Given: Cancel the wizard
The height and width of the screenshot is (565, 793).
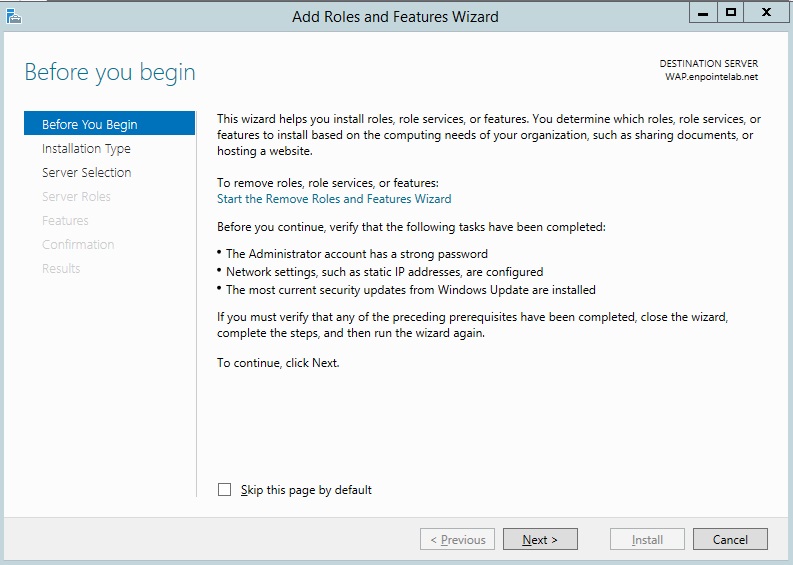Looking at the screenshot, I should click(730, 540).
